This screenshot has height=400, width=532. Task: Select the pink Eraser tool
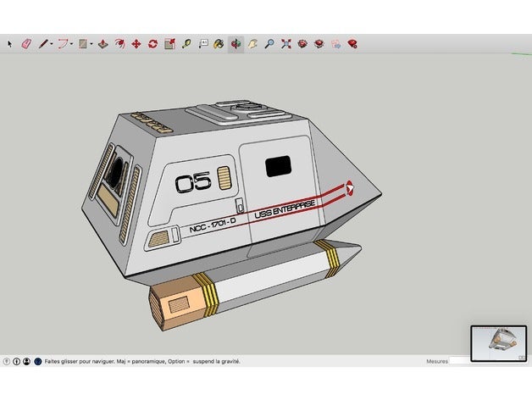(26, 44)
